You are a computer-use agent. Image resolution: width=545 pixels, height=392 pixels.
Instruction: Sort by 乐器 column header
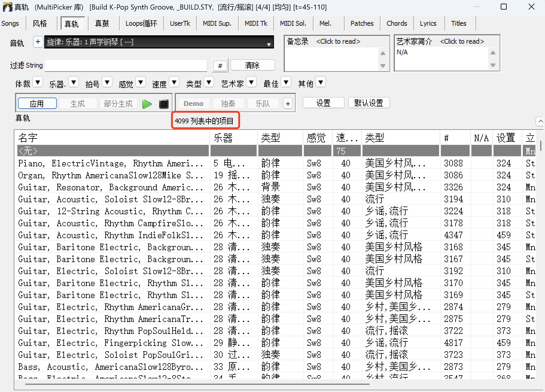[234, 138]
